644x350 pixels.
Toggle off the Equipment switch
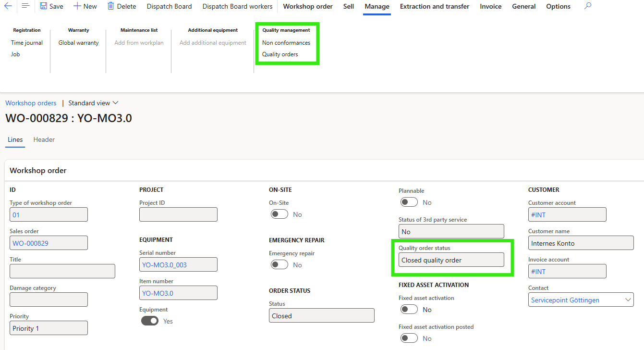(149, 321)
